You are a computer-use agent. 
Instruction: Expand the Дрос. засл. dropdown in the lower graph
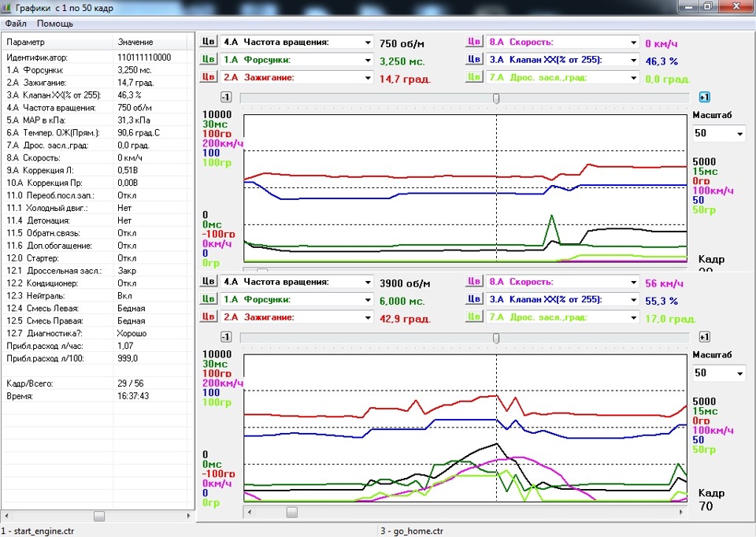click(633, 317)
